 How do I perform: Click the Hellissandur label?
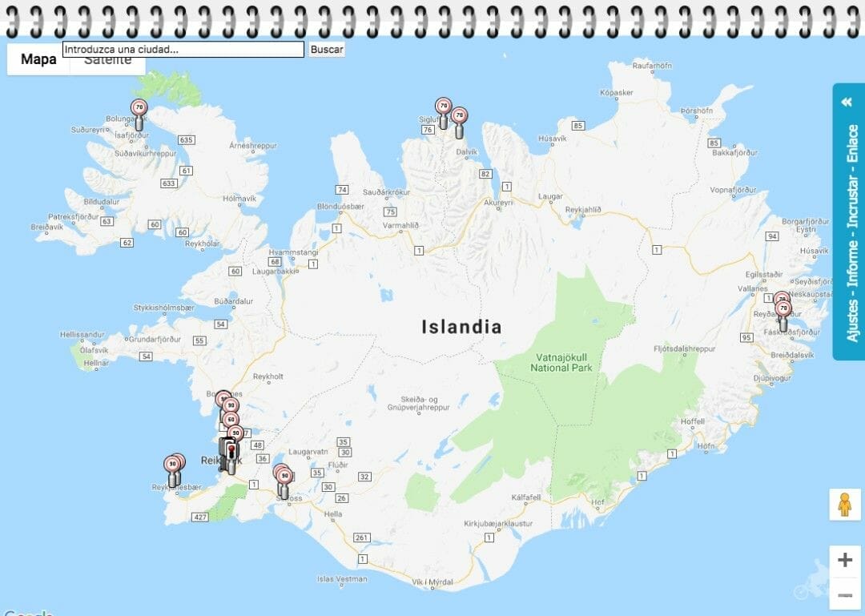[82, 335]
